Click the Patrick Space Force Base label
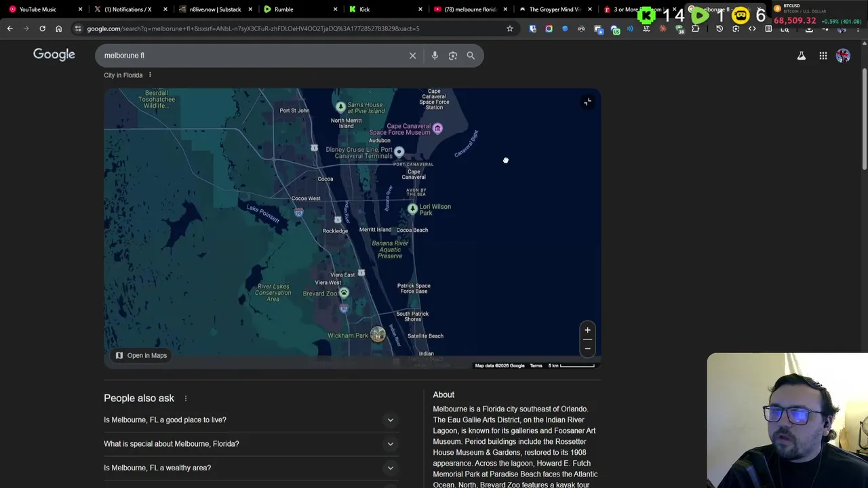 [414, 289]
